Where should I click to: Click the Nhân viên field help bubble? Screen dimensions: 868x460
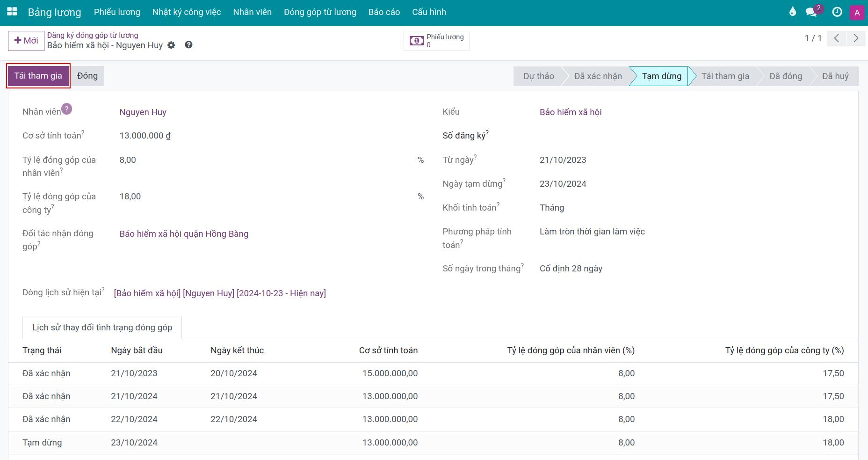tap(67, 109)
